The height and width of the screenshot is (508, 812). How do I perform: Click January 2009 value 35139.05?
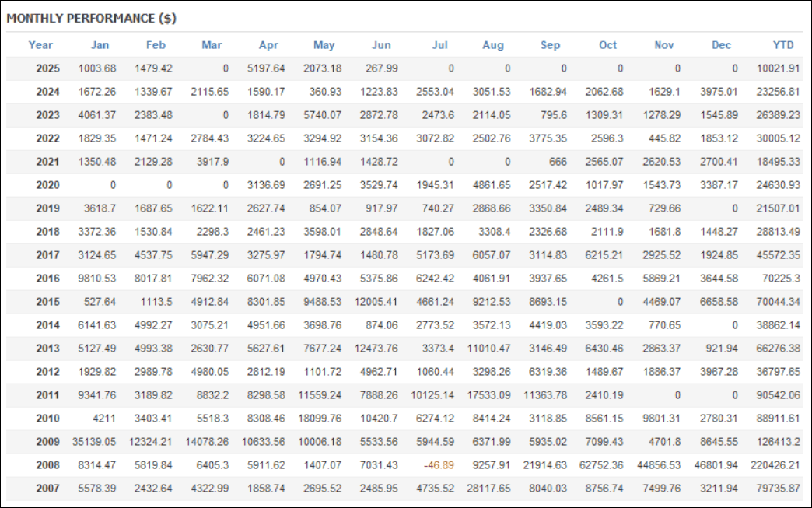(x=94, y=442)
